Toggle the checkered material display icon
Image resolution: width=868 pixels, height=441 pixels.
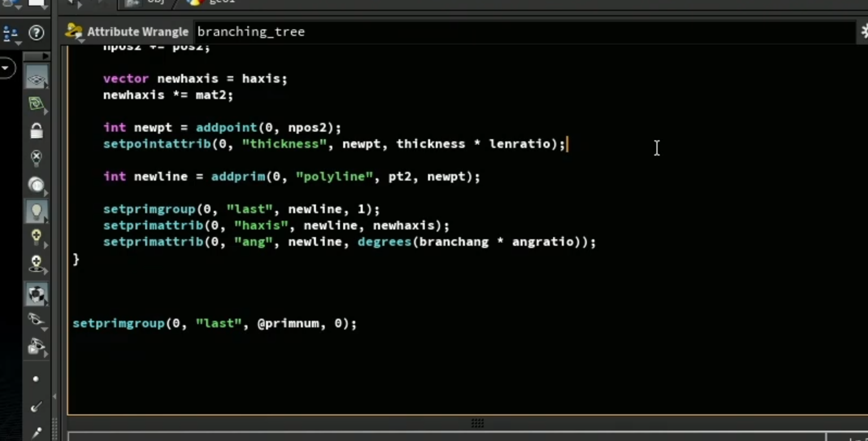(x=36, y=294)
